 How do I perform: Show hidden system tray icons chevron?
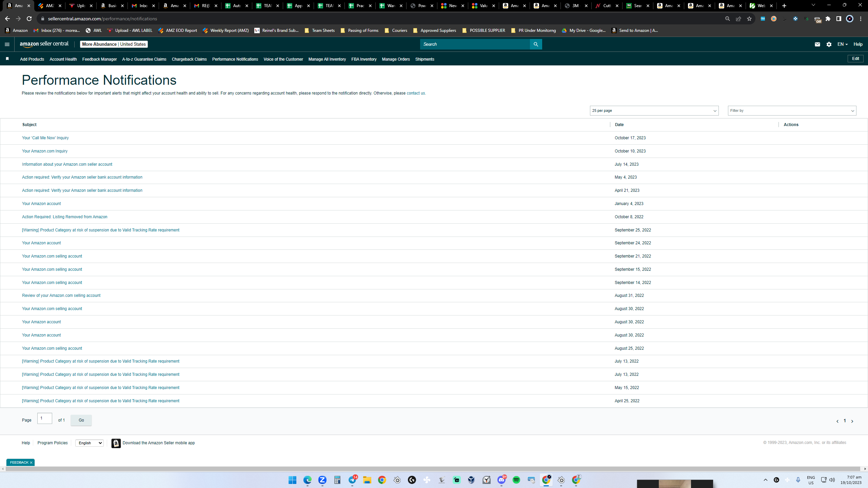pos(765,480)
